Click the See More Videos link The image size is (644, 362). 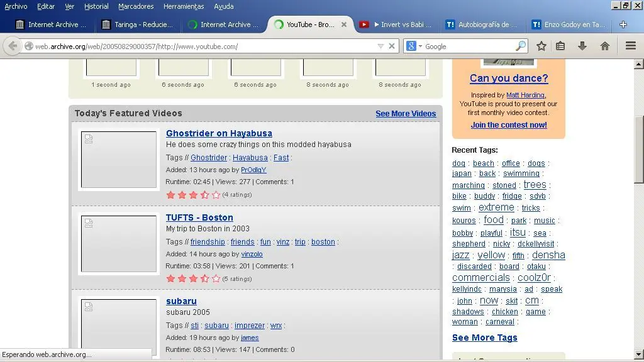tap(406, 114)
